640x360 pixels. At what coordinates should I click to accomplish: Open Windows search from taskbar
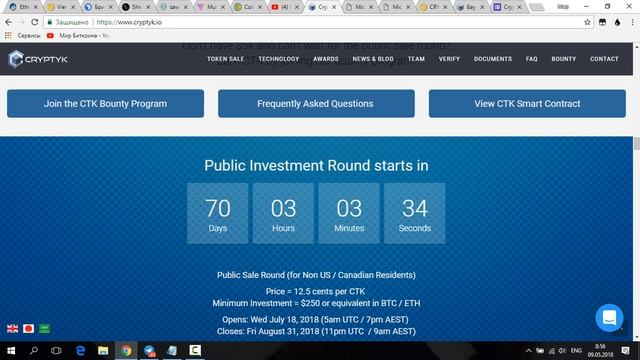34,351
